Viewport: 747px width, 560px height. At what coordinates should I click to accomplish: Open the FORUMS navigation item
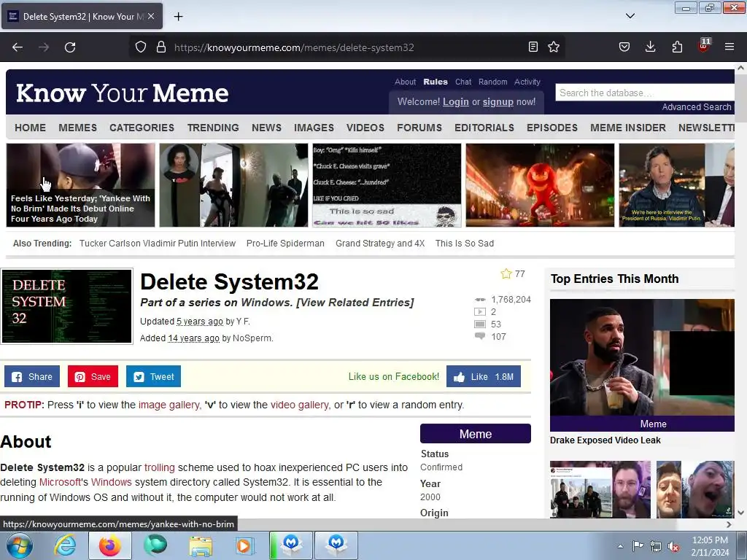[x=419, y=128]
